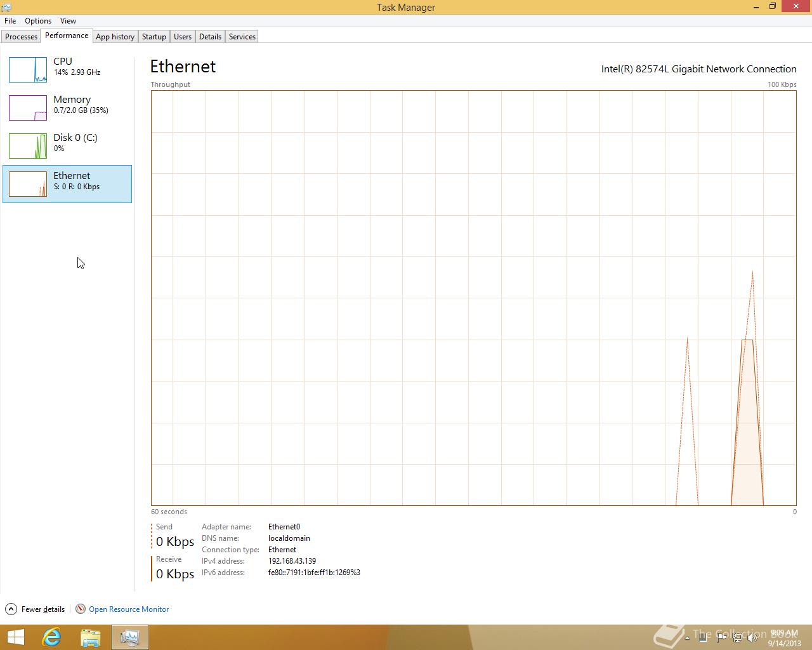
Task: Select the Memory usage thumbnail
Action: coord(28,108)
